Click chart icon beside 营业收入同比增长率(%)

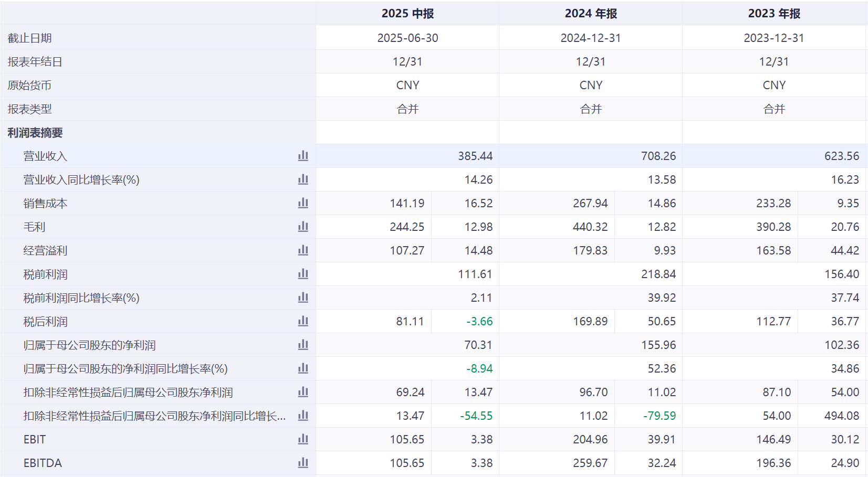coord(303,179)
